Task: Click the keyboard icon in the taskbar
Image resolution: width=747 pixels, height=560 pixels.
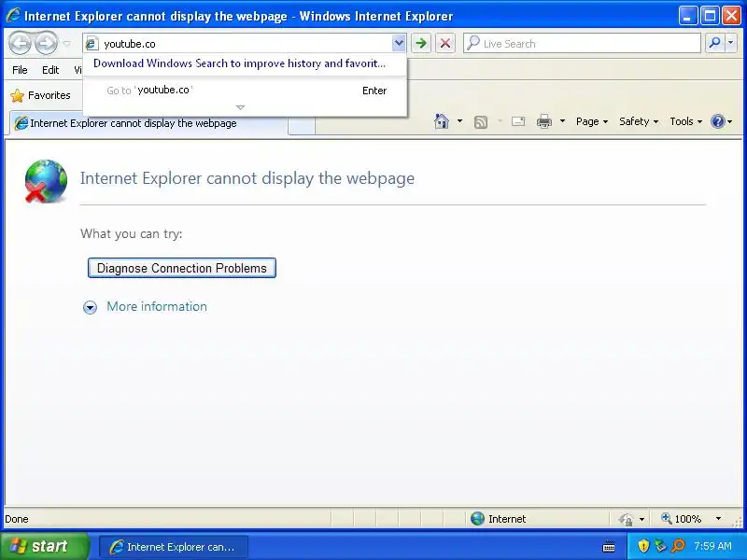Action: 609,547
